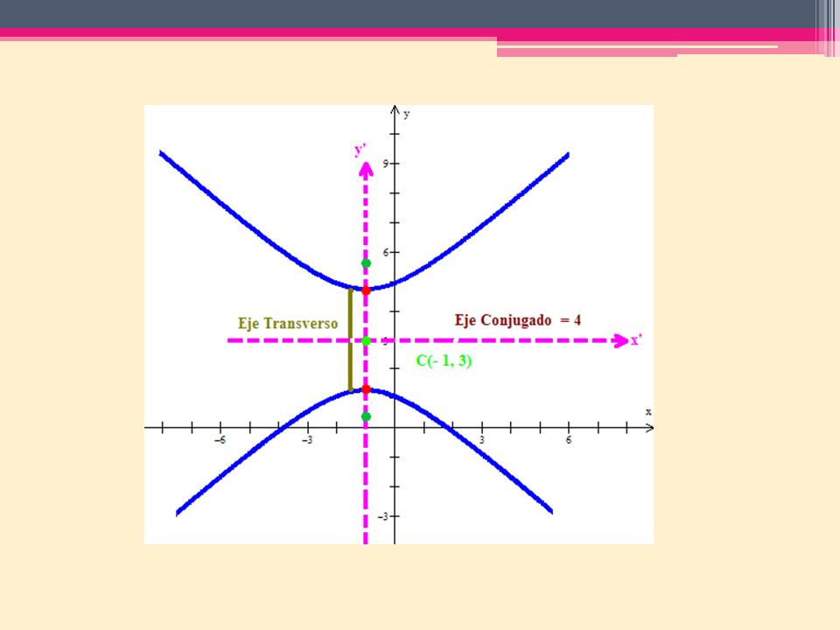This screenshot has width=840, height=630.
Task: Select the center label C(-1, 3)
Action: [x=444, y=360]
